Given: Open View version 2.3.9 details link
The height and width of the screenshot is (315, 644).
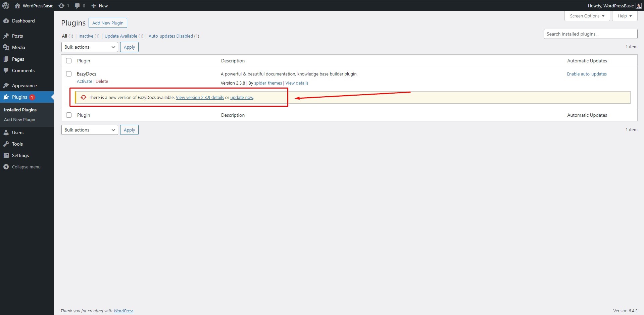Looking at the screenshot, I should (200, 97).
